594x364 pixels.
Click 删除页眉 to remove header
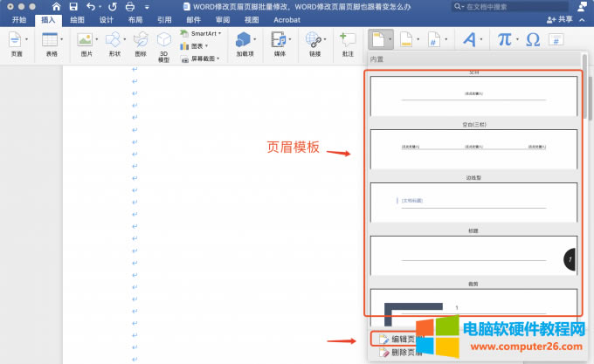[403, 352]
